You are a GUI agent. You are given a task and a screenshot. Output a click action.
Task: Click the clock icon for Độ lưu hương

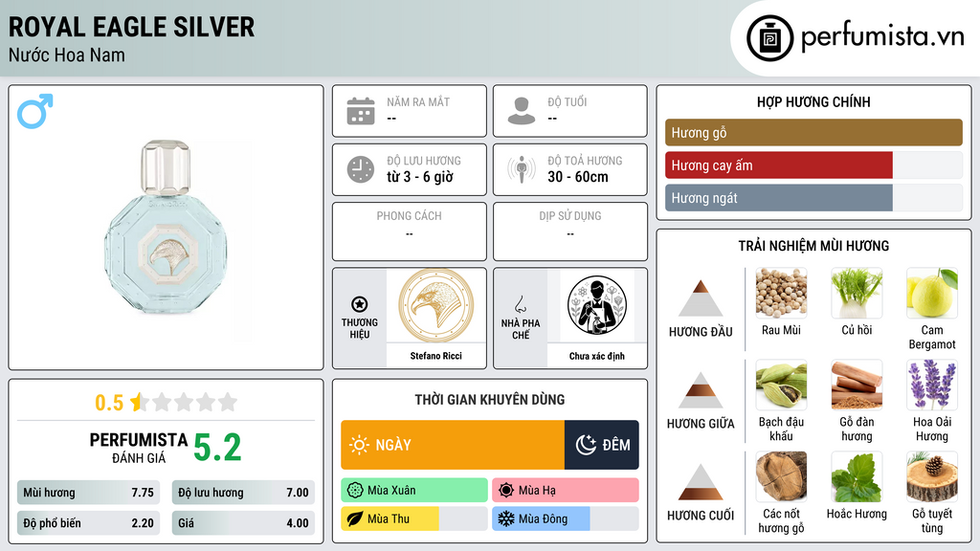click(361, 169)
